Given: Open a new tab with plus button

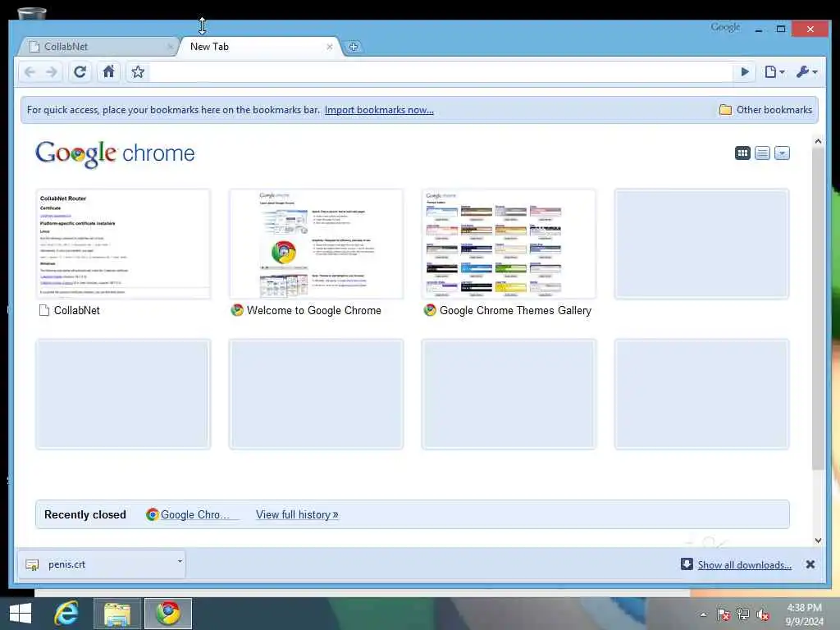Looking at the screenshot, I should click(x=353, y=47).
